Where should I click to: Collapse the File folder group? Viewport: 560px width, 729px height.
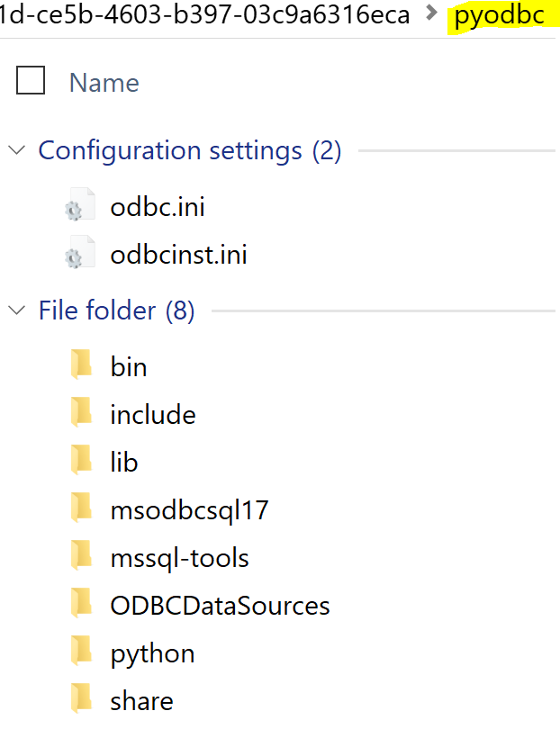click(16, 310)
